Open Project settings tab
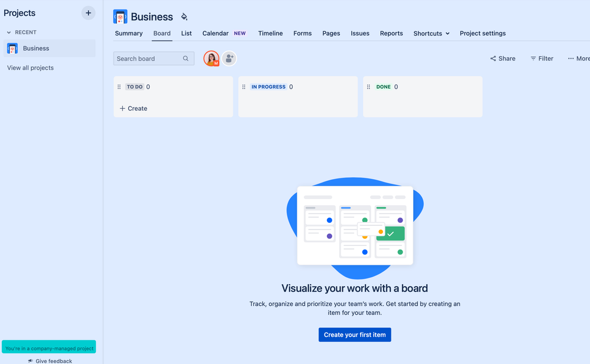 coord(483,34)
